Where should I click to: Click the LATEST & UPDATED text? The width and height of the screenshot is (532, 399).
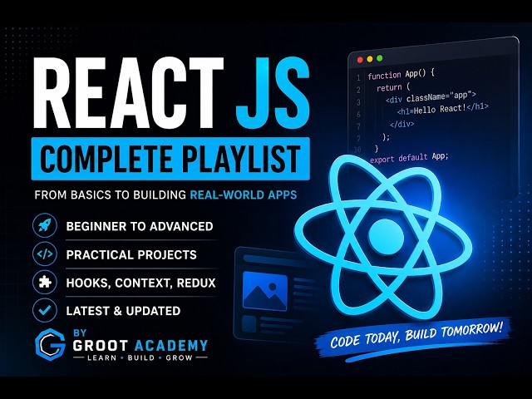tap(123, 311)
